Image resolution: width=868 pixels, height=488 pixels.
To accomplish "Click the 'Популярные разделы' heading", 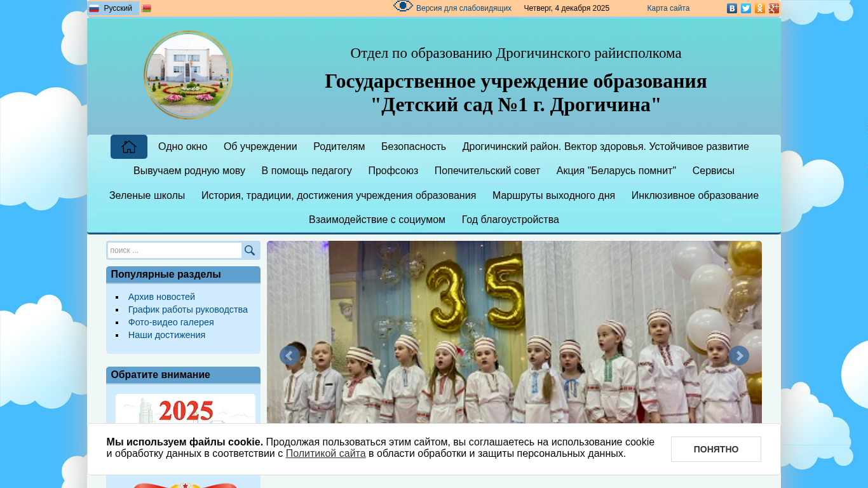I will (166, 274).
